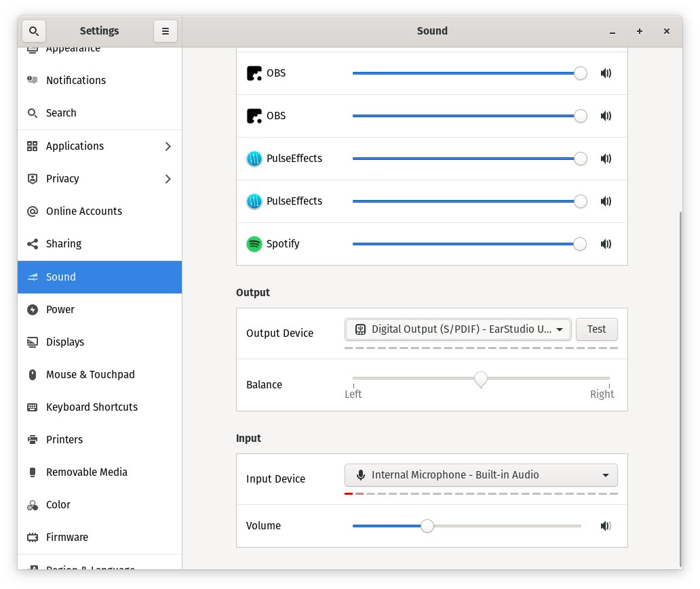Mute input volume with speaker icon
The image size is (700, 589).
coord(605,526)
